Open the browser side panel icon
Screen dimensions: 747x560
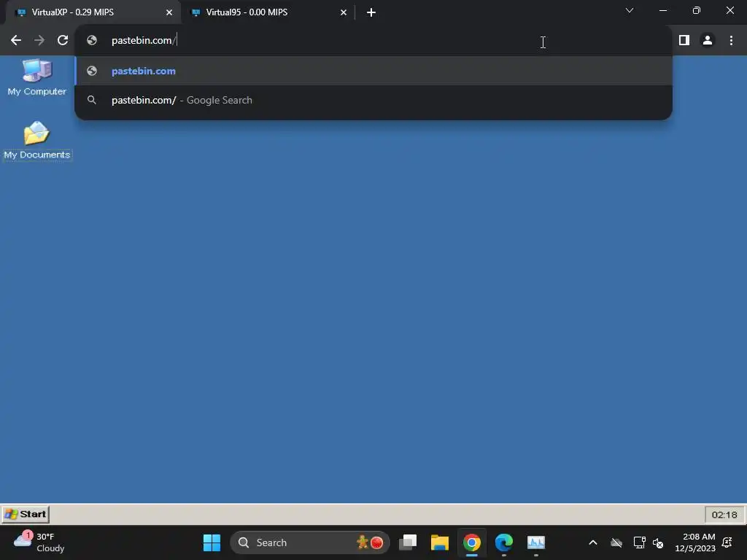coord(684,41)
